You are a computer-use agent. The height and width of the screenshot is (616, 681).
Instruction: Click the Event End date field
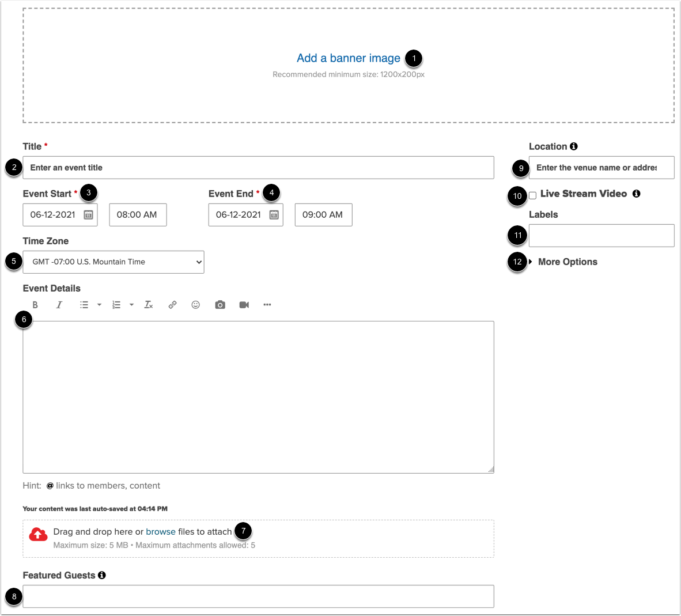(x=246, y=215)
